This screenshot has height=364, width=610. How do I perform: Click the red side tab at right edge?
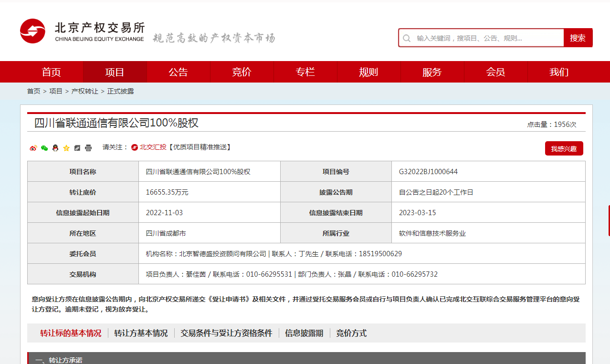[x=609, y=220]
